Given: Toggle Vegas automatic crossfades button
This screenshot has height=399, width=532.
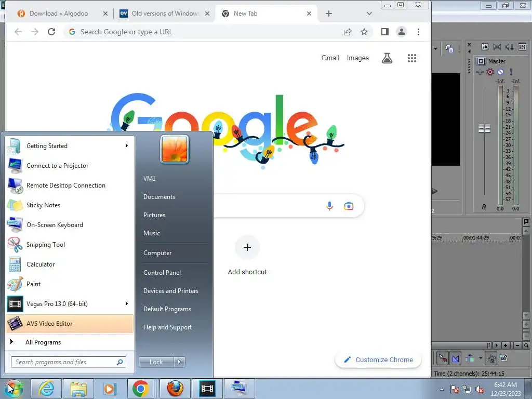Looking at the screenshot, I should (455, 358).
